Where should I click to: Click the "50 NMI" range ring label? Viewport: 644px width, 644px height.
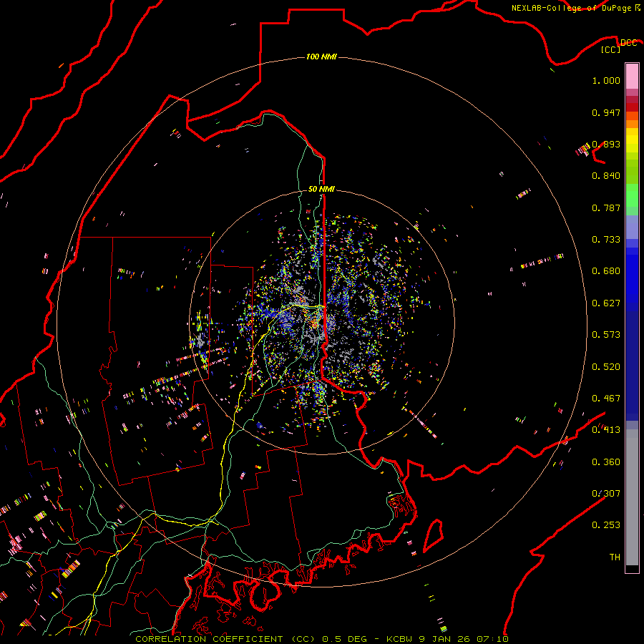[x=321, y=189]
